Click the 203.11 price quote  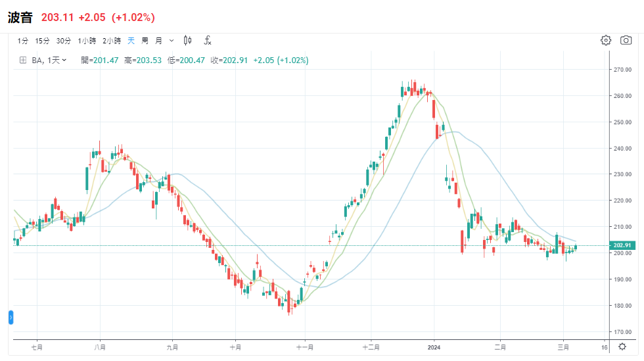(x=58, y=18)
